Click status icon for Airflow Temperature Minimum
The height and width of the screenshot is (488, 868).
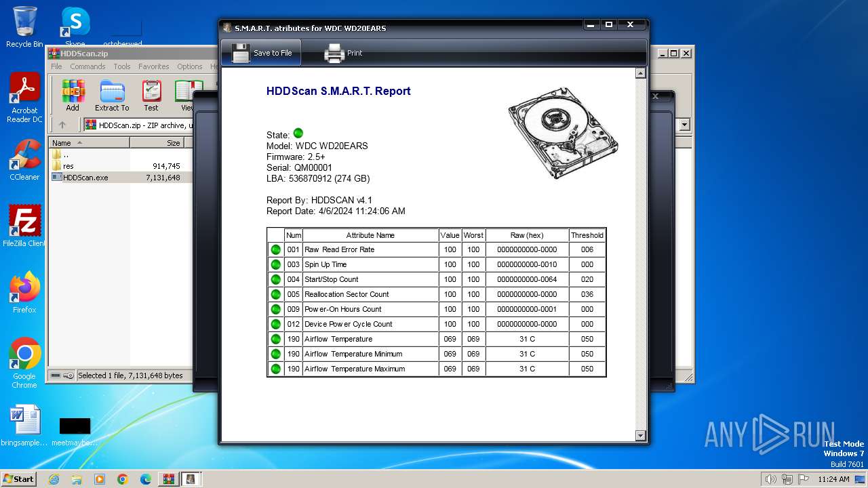point(275,354)
